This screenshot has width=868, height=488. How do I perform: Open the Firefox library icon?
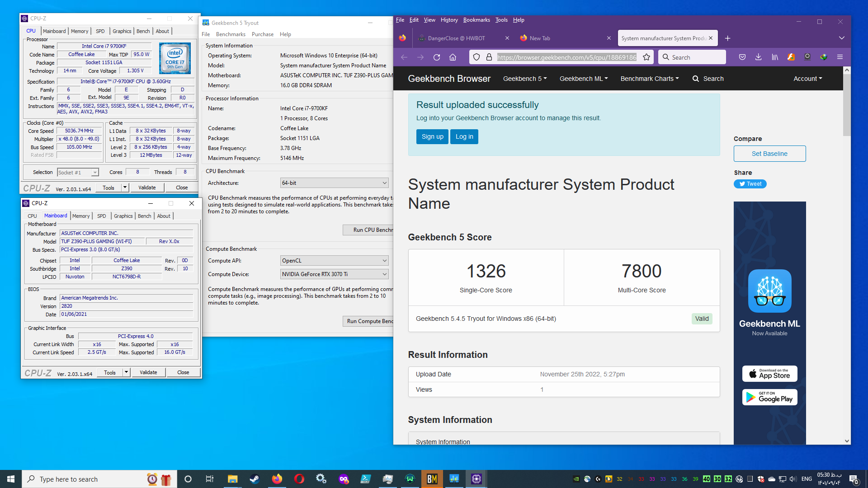[775, 57]
